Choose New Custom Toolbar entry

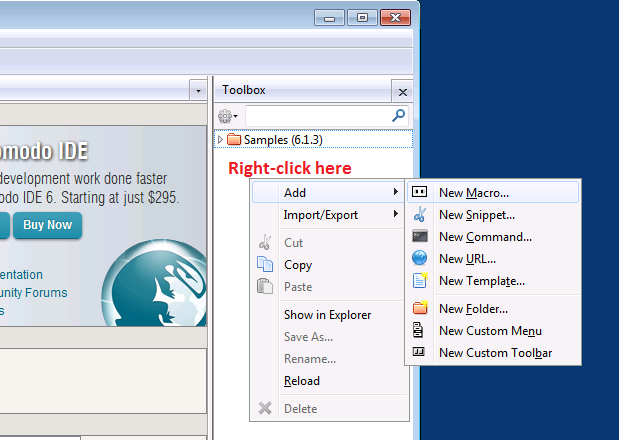[x=493, y=353]
